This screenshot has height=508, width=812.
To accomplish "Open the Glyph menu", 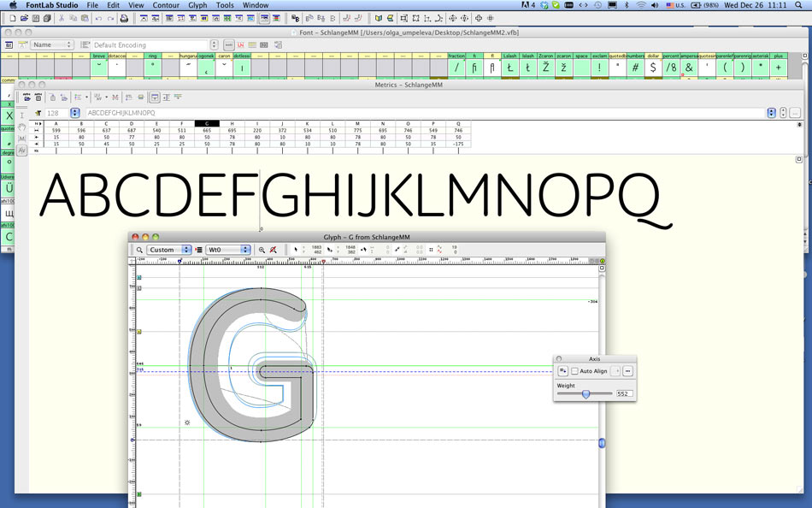I will coord(197,5).
